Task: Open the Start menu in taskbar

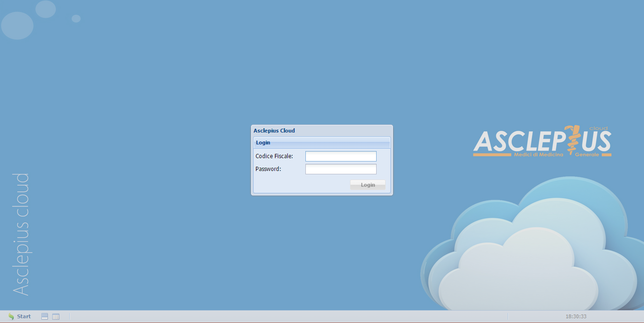Action: coord(19,316)
